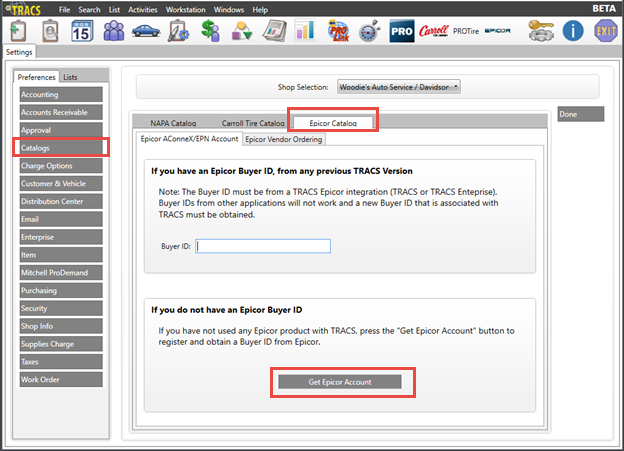Open Work Order preferences

[x=61, y=379]
